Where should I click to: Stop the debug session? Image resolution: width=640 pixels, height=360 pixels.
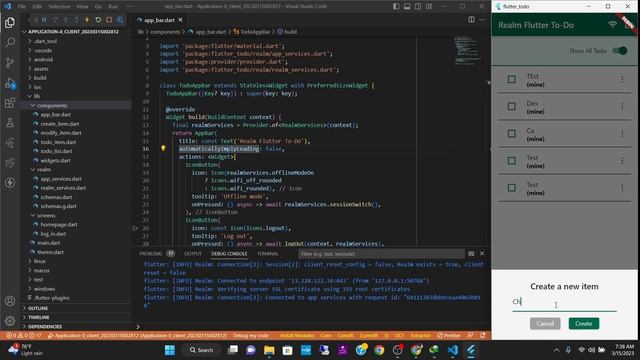click(x=109, y=20)
